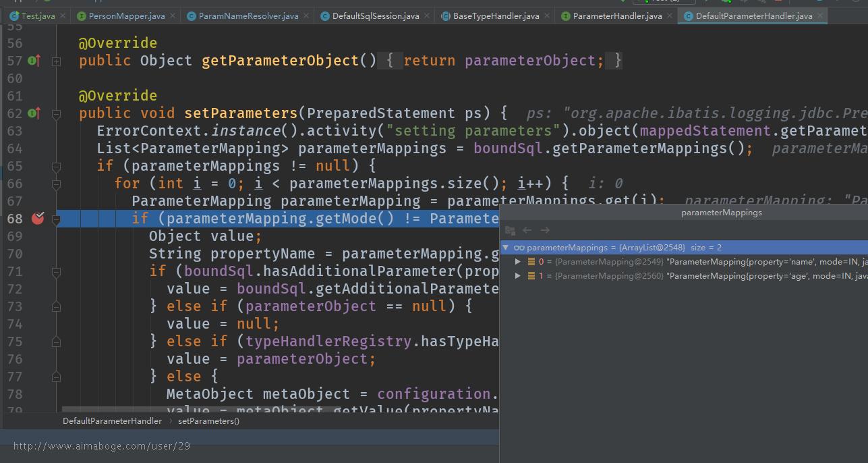Click the tree view icon in popup toolbar
The width and height of the screenshot is (868, 463).
coord(510,230)
